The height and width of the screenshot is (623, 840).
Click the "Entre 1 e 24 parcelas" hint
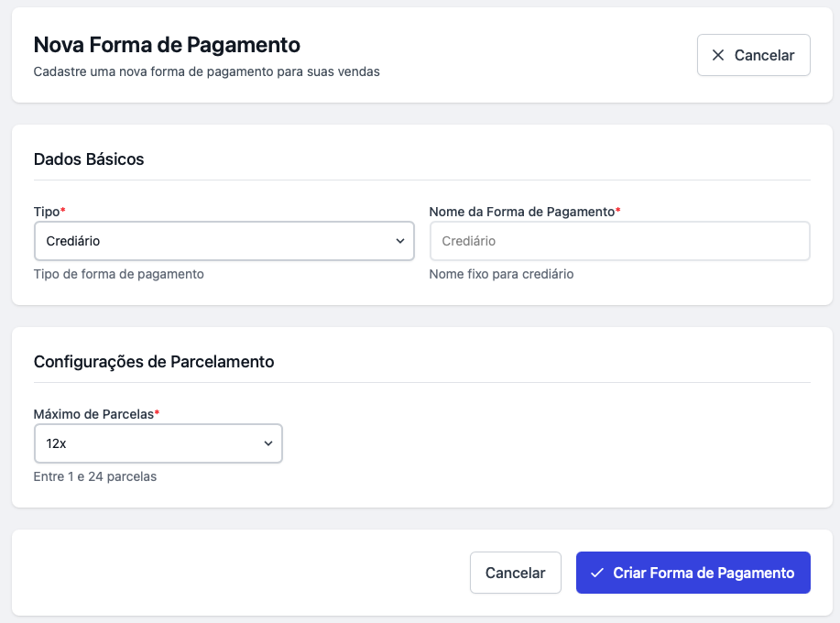(x=95, y=476)
